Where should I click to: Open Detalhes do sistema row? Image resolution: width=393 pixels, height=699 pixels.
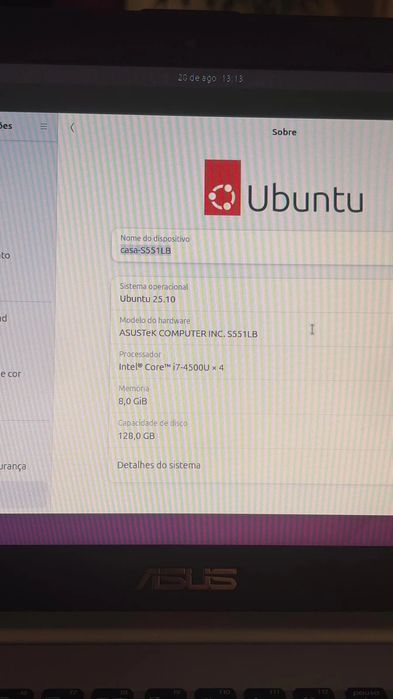coord(252,466)
